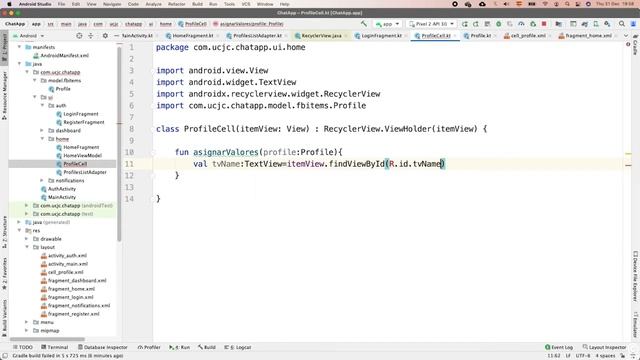
Task: Click the red Stop button icon
Action: point(544,24)
